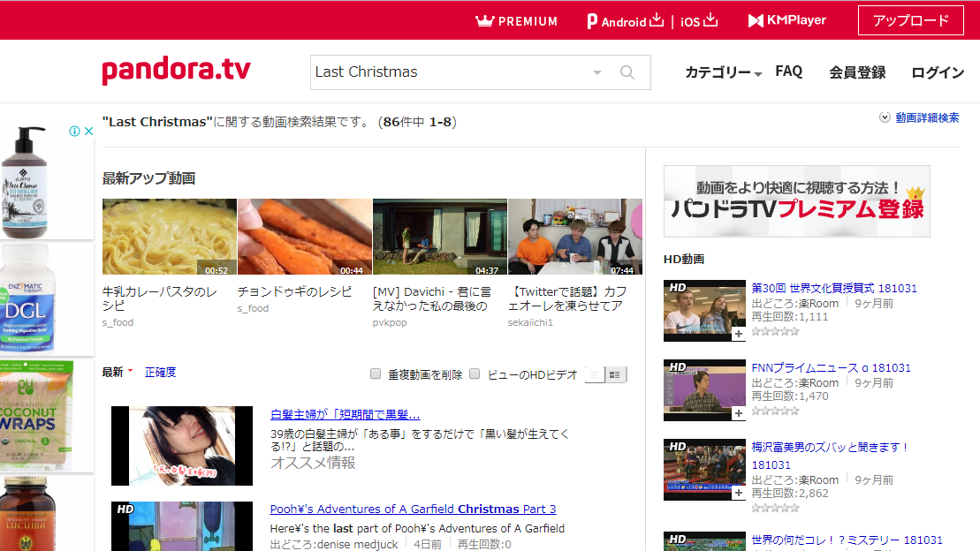Open the 最新 sort dropdown

click(118, 373)
